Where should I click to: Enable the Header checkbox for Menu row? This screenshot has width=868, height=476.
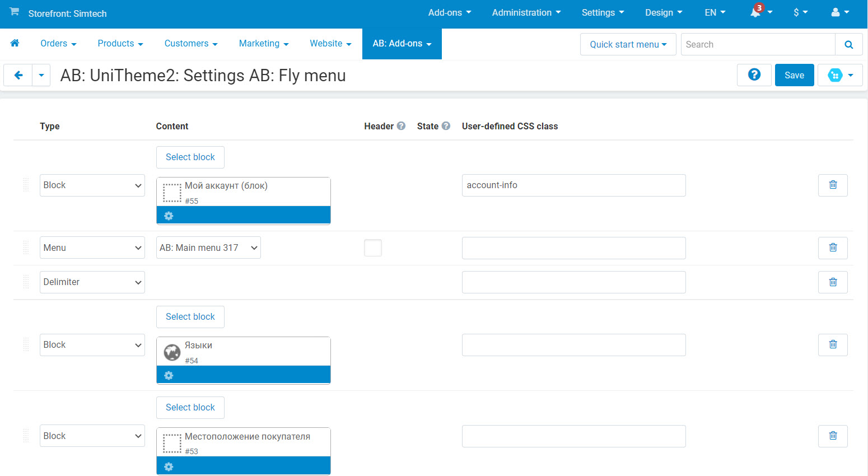373,248
